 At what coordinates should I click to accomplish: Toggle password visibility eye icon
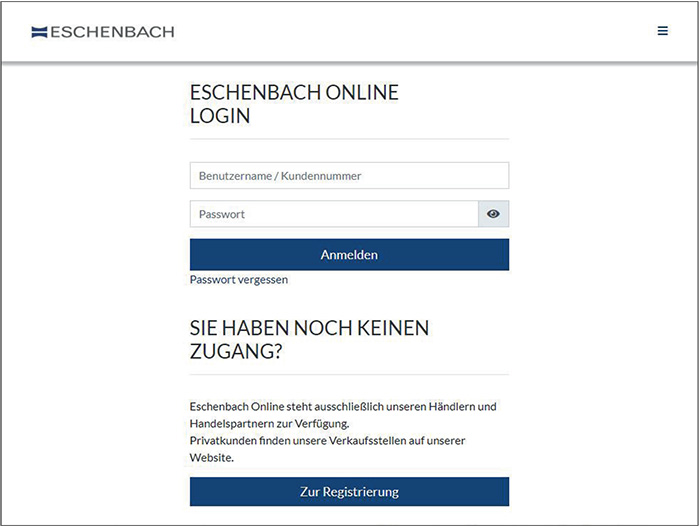click(x=493, y=214)
